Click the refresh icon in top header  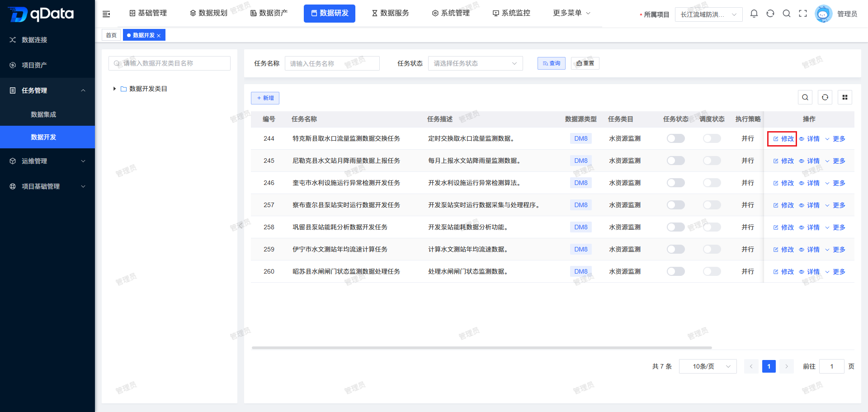pyautogui.click(x=770, y=14)
